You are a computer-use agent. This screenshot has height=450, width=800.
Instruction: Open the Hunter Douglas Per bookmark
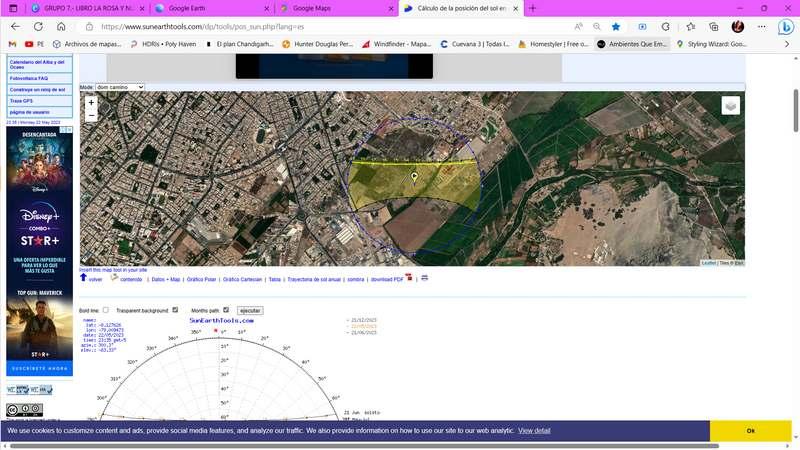318,44
